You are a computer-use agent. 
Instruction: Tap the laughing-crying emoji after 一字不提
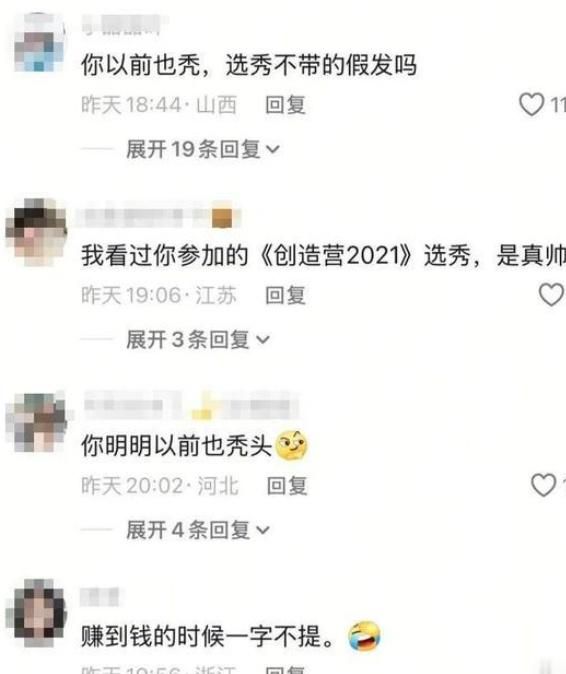(x=364, y=636)
